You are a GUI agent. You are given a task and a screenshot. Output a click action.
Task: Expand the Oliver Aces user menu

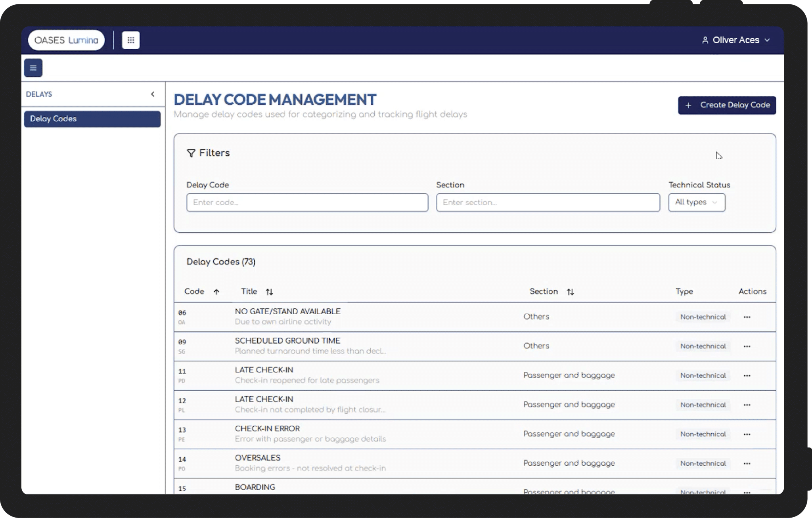point(736,40)
